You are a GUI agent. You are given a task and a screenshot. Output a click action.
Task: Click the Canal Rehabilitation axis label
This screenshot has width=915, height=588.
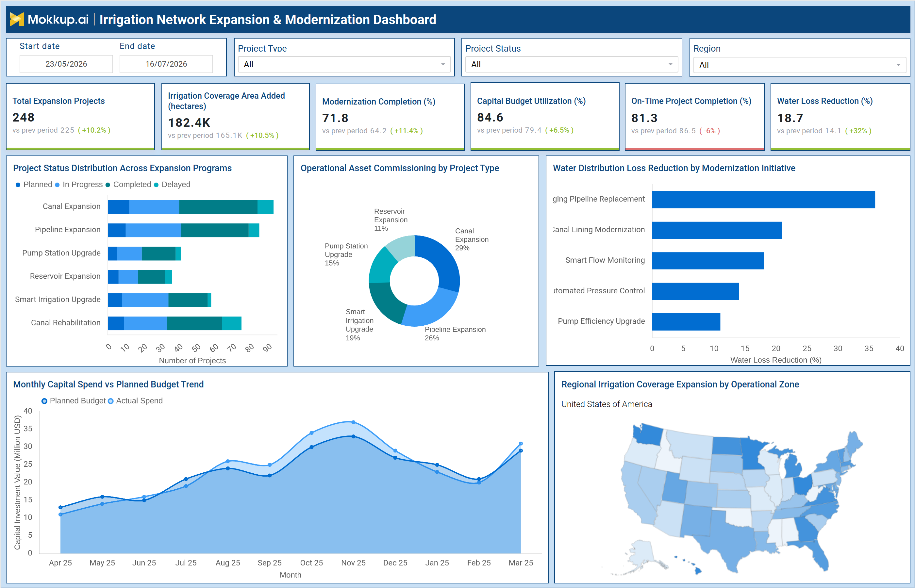point(66,323)
